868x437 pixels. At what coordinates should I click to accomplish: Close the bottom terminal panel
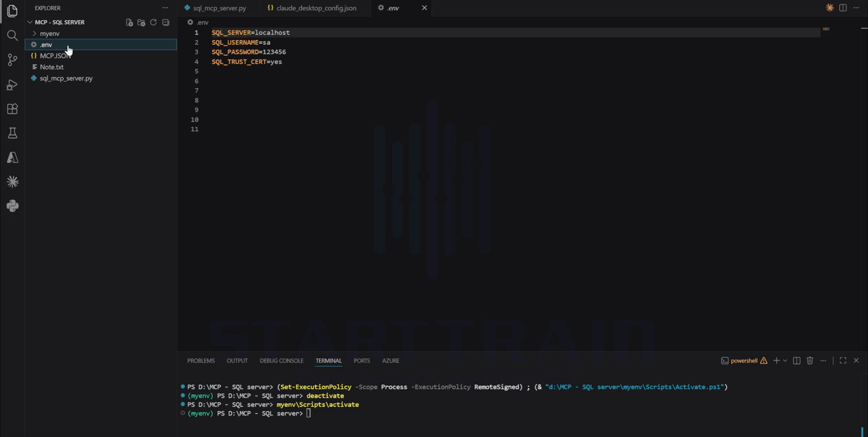[x=856, y=361]
